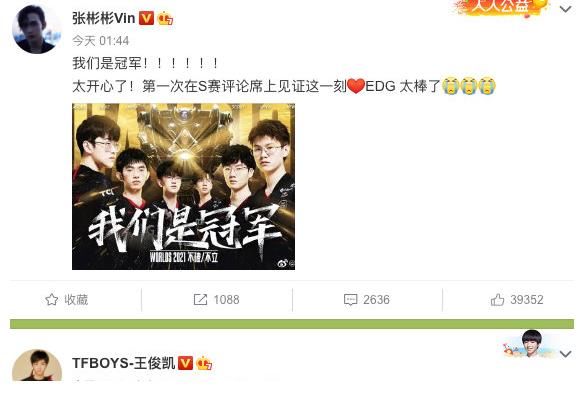Click the star favorite icon
Screen dimensions: 584x401
(x=52, y=299)
